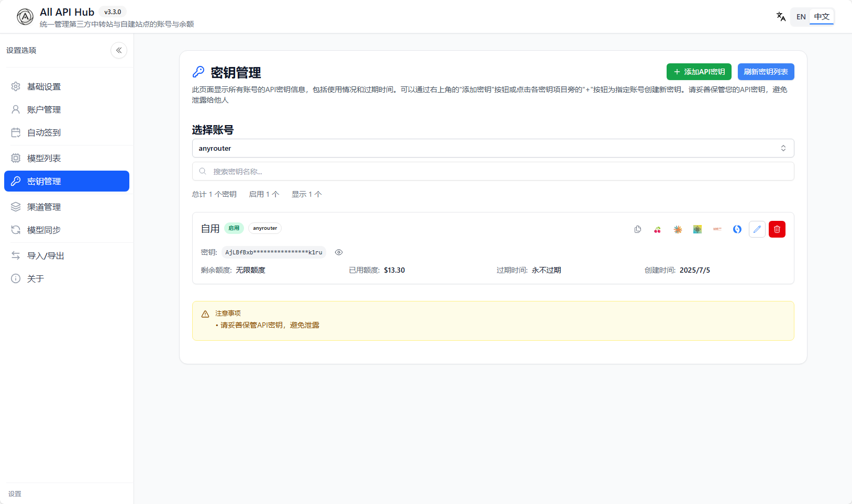Screen dimensions: 852x504
Task: Reveal the masked key with eye icon
Action: coord(339,252)
